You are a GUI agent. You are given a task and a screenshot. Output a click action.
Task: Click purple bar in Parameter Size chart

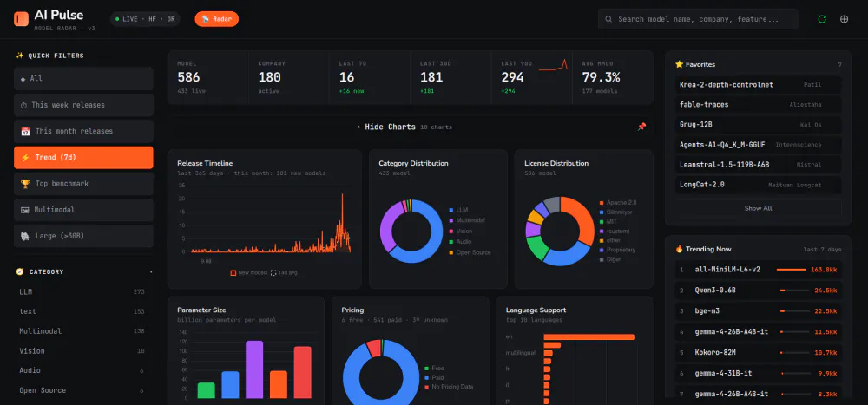254,369
